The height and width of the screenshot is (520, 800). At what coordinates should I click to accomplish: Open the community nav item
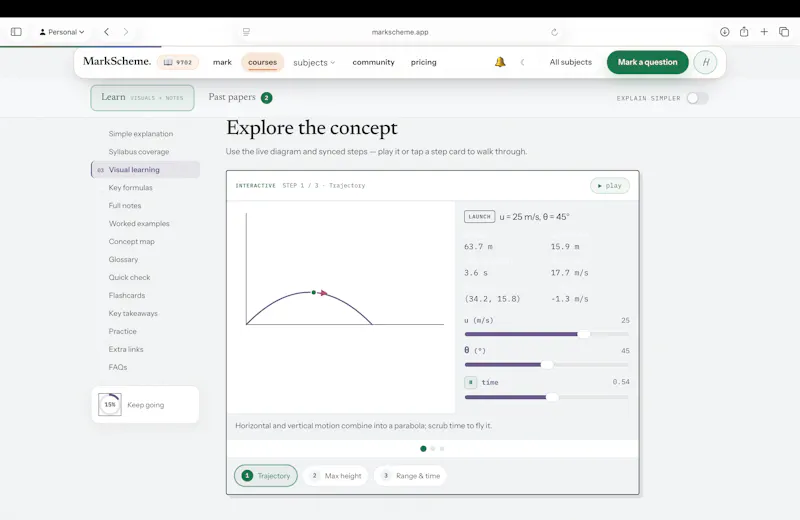click(x=373, y=62)
